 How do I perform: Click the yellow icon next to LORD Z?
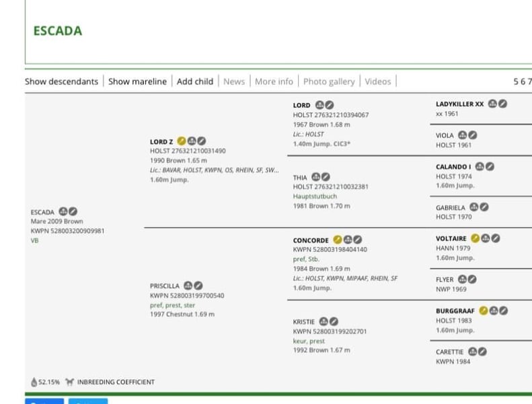click(181, 141)
